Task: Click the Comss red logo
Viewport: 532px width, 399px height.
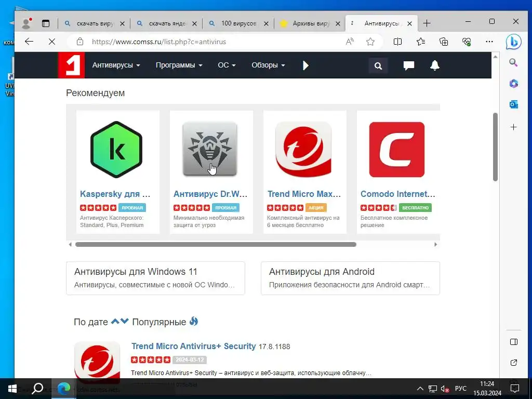Action: (71, 65)
